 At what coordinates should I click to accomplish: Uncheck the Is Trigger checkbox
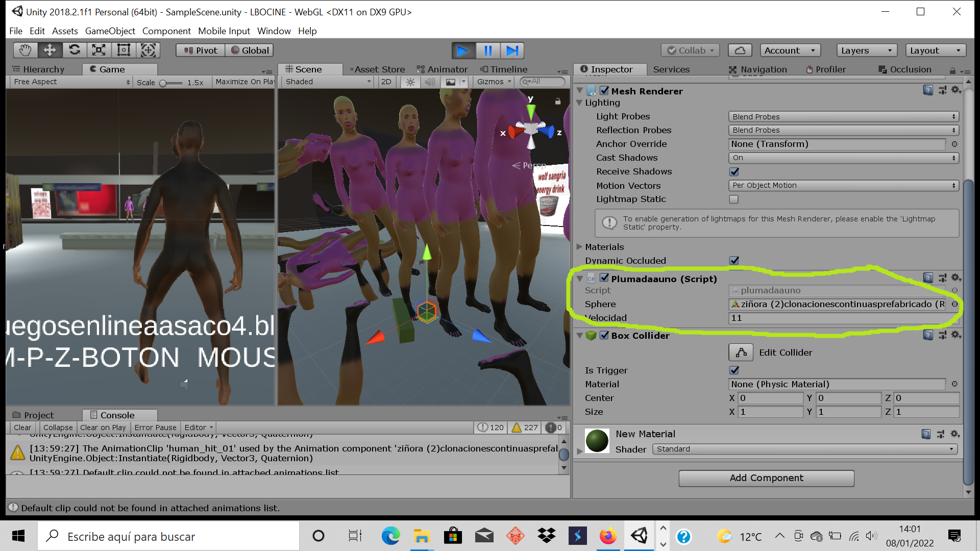(734, 370)
